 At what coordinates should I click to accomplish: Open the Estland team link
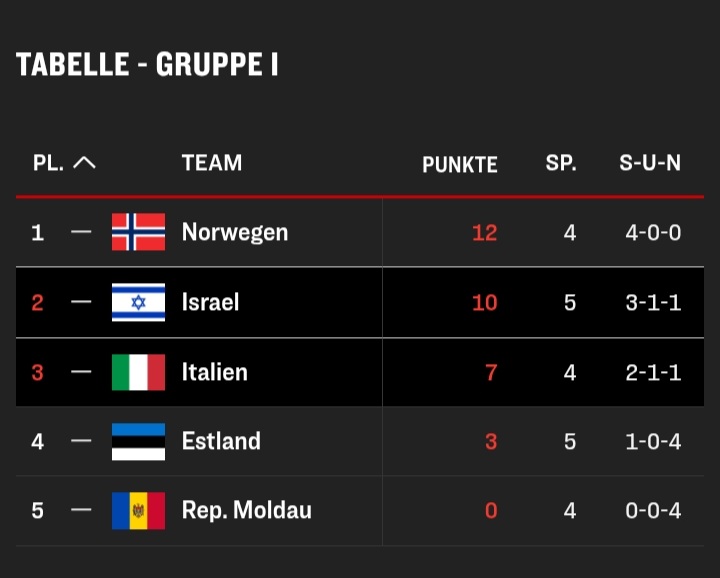[x=221, y=441]
